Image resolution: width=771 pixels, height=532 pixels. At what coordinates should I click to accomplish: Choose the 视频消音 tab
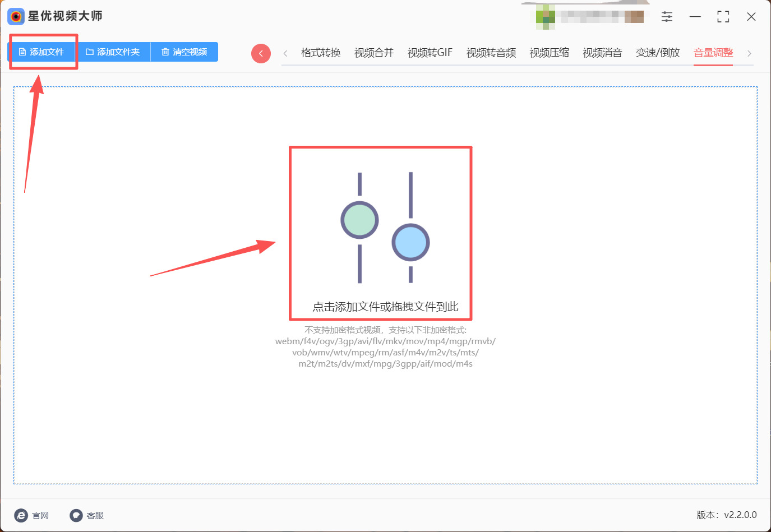[x=602, y=53]
